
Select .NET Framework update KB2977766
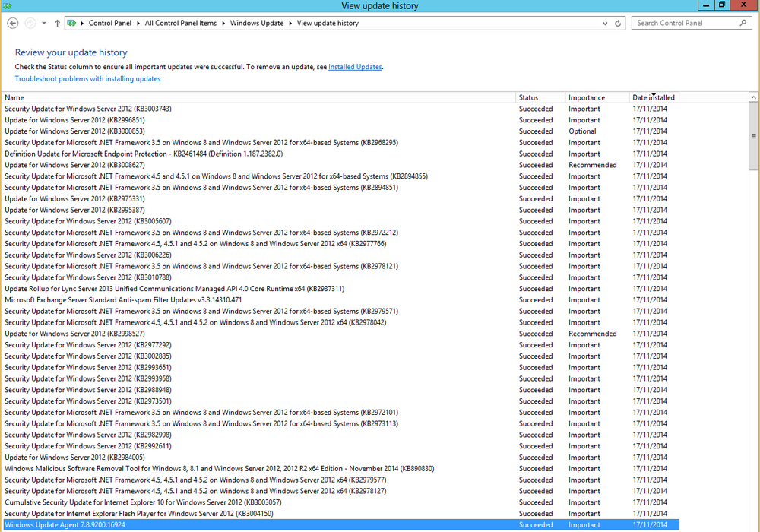pos(341,244)
